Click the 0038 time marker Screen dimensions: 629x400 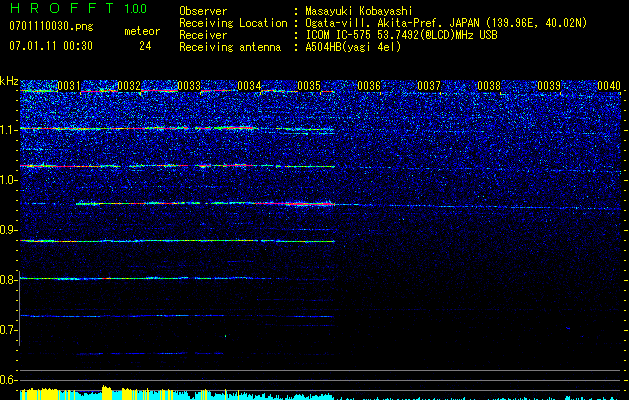pyautogui.click(x=489, y=86)
